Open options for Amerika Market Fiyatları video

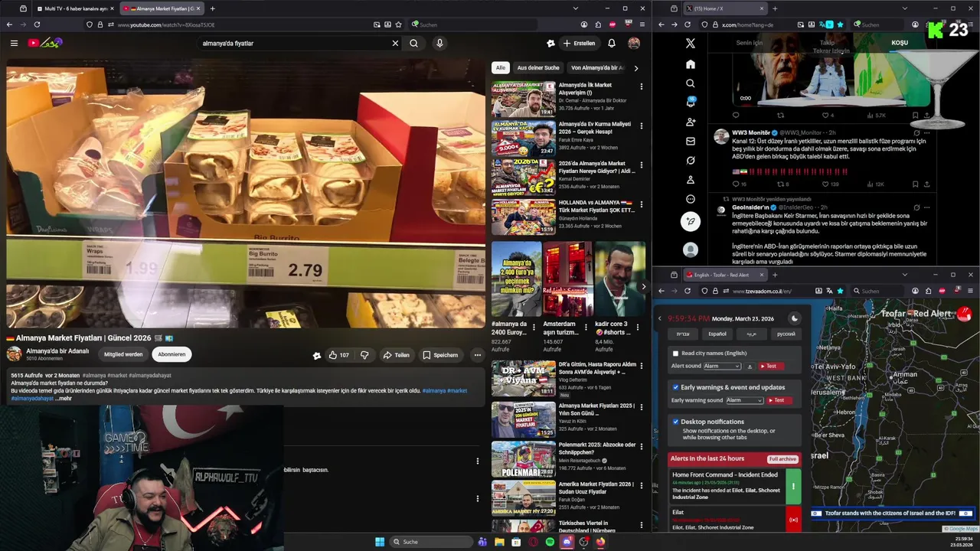pyautogui.click(x=642, y=485)
